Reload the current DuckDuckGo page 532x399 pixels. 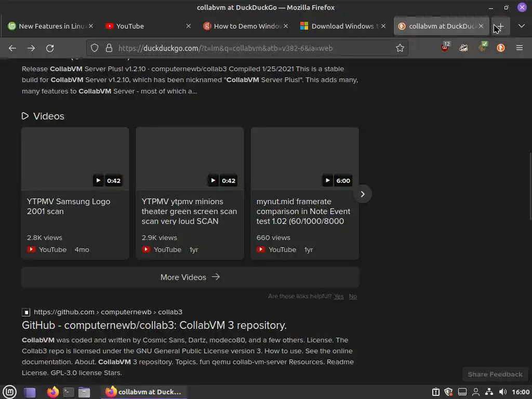(50, 48)
